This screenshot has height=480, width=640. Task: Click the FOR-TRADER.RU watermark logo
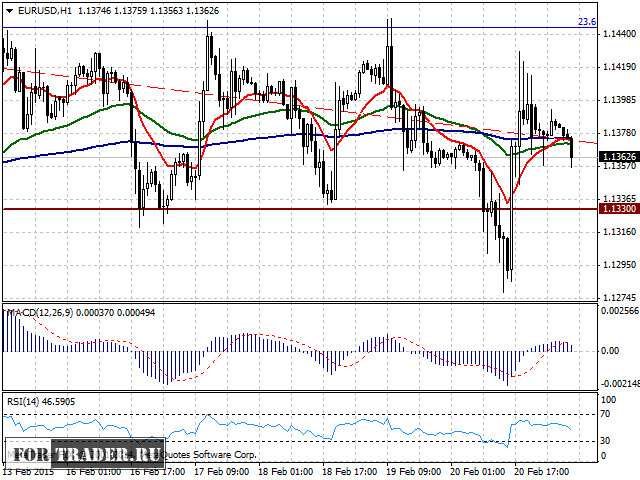point(85,453)
